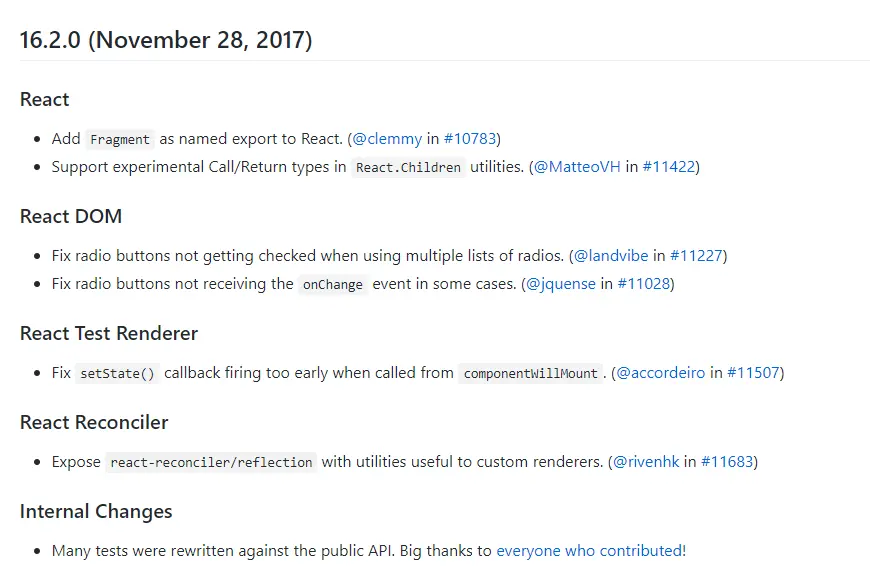Open the @clemmy profile link
870x575 pixels.
point(387,139)
